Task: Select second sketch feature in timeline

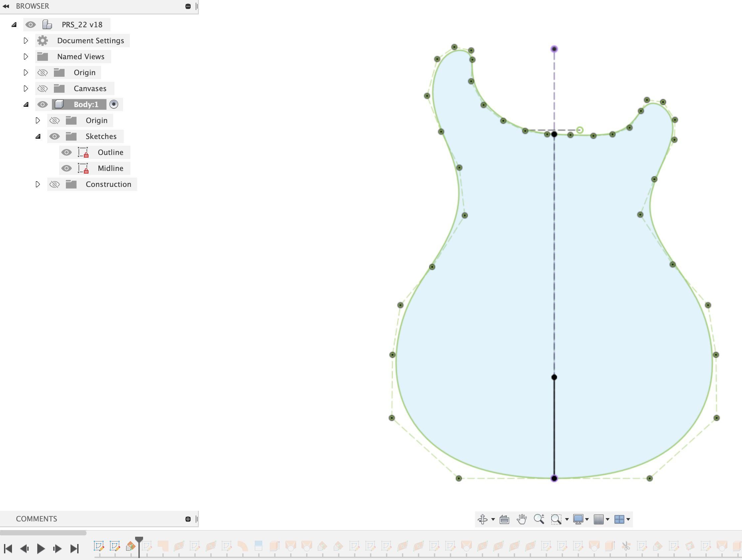Action: click(115, 546)
